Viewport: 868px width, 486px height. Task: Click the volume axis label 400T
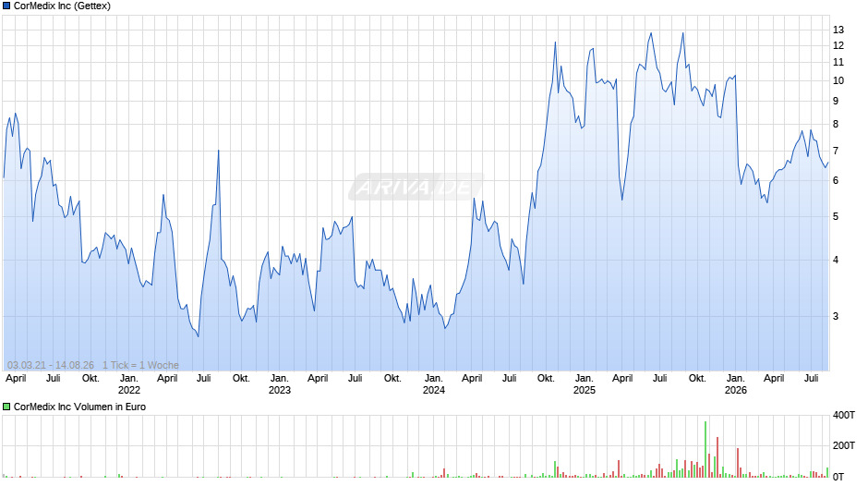click(844, 415)
